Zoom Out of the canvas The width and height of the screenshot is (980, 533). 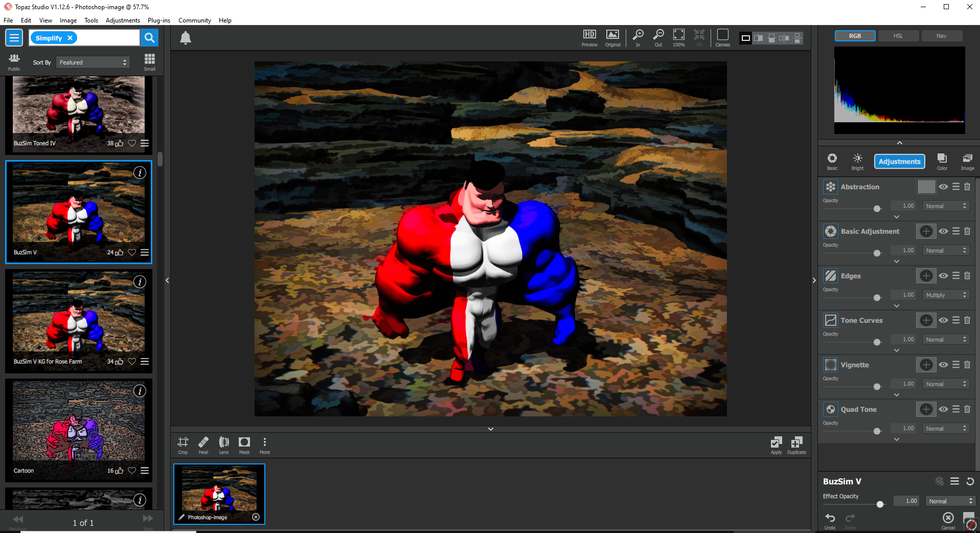pos(658,38)
